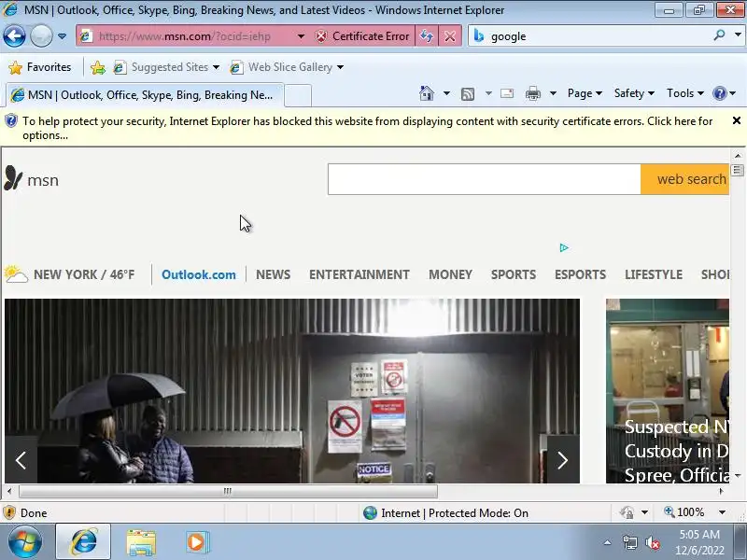Open Suggested Sites
The image size is (747, 560).
(166, 67)
